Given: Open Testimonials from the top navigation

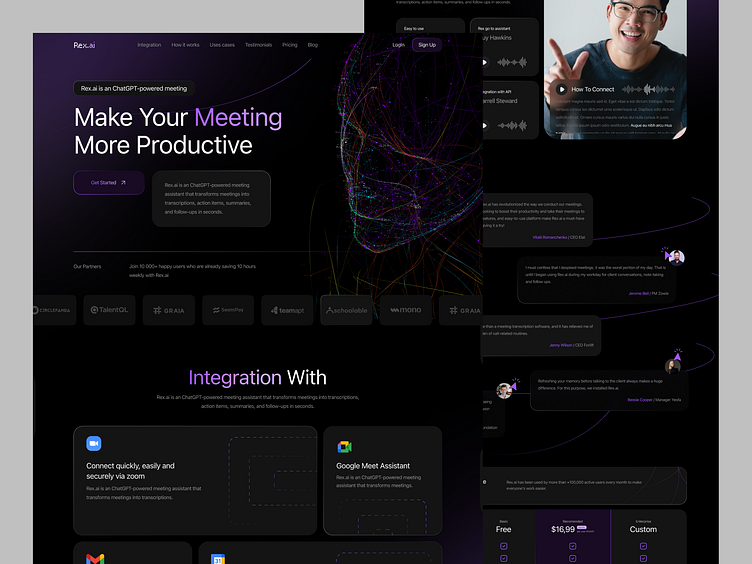Looking at the screenshot, I should coord(258,45).
